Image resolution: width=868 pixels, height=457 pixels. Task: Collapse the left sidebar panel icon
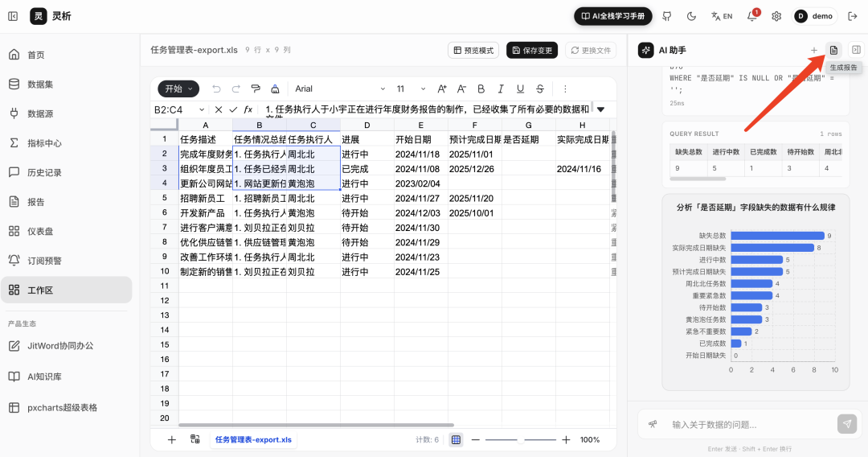[13, 16]
